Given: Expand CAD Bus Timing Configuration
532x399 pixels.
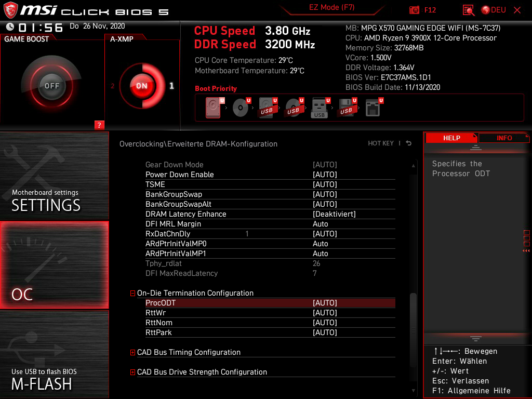Looking at the screenshot, I should point(132,353).
